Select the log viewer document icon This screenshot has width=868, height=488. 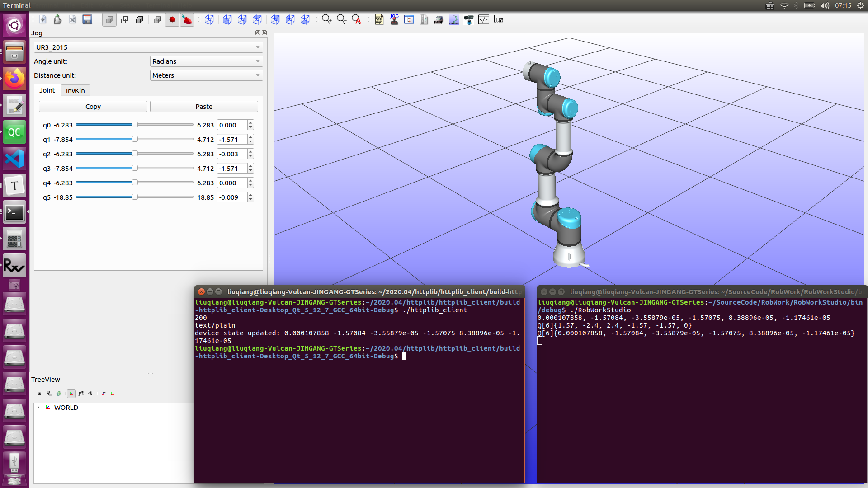pyautogui.click(x=379, y=19)
